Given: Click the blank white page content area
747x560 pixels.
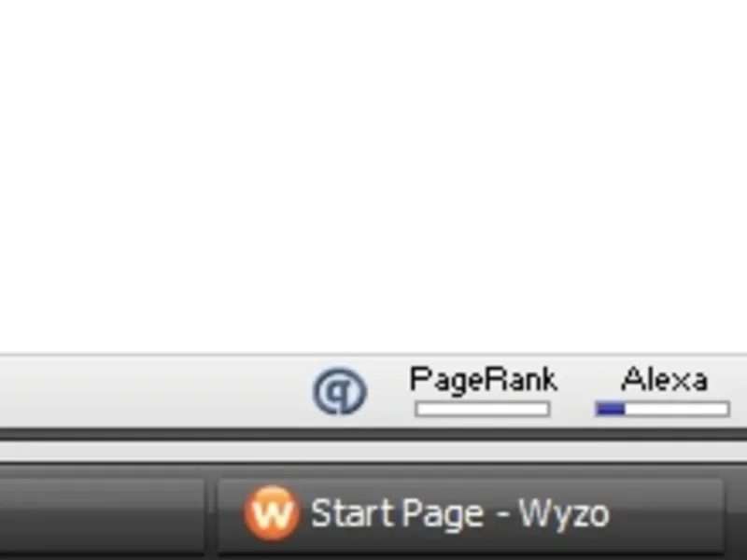Looking at the screenshot, I should coord(373,176).
